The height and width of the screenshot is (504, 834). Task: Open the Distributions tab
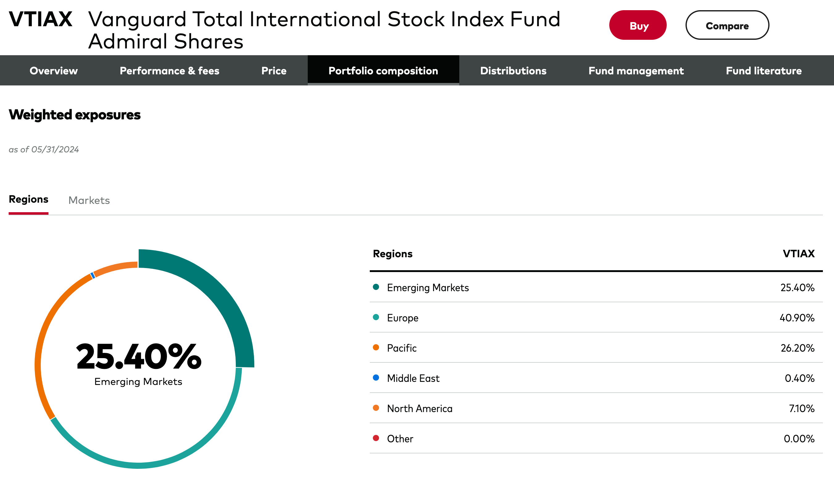[513, 70]
